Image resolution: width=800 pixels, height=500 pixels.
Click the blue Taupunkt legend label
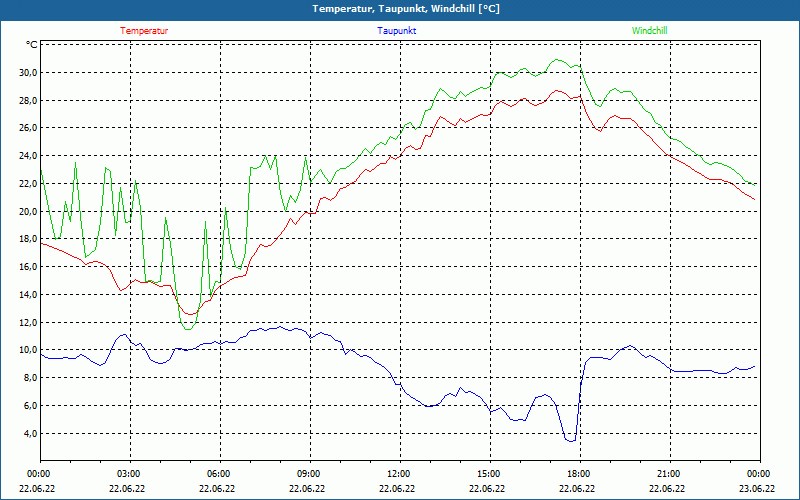[396, 31]
